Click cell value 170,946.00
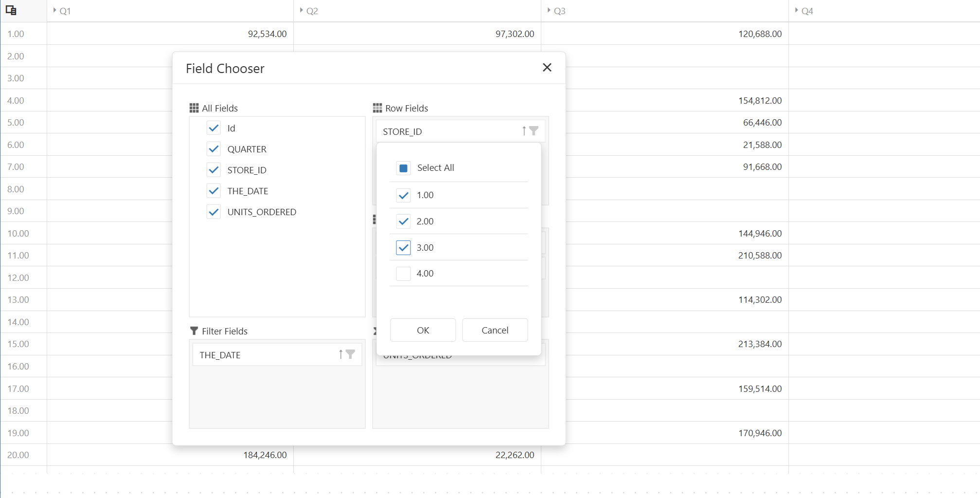The height and width of the screenshot is (498, 980). tap(760, 433)
